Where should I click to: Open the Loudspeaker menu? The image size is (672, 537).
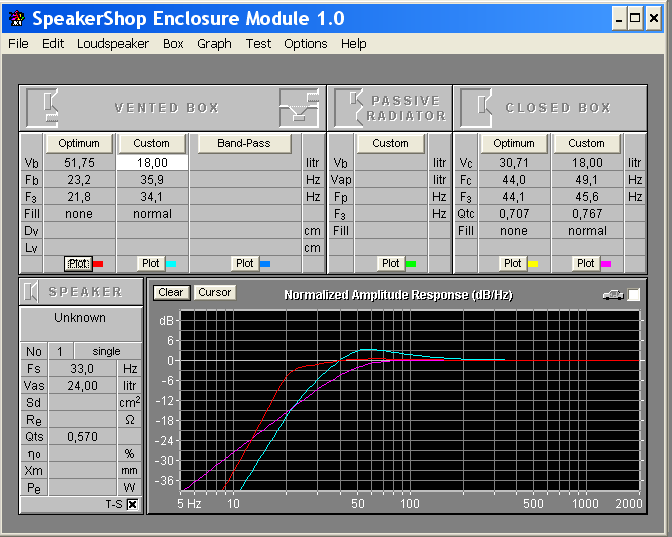pyautogui.click(x=113, y=44)
